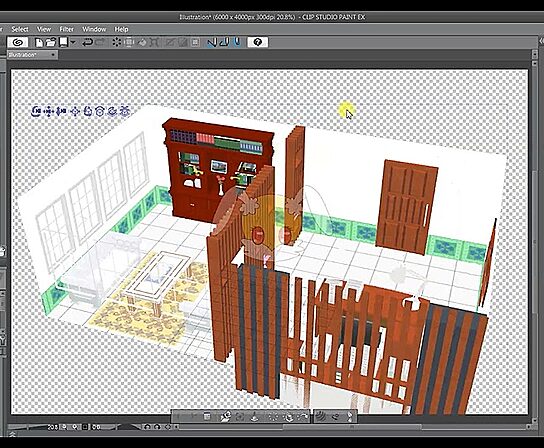Click the ground object icon in launcher

[x=255, y=416]
